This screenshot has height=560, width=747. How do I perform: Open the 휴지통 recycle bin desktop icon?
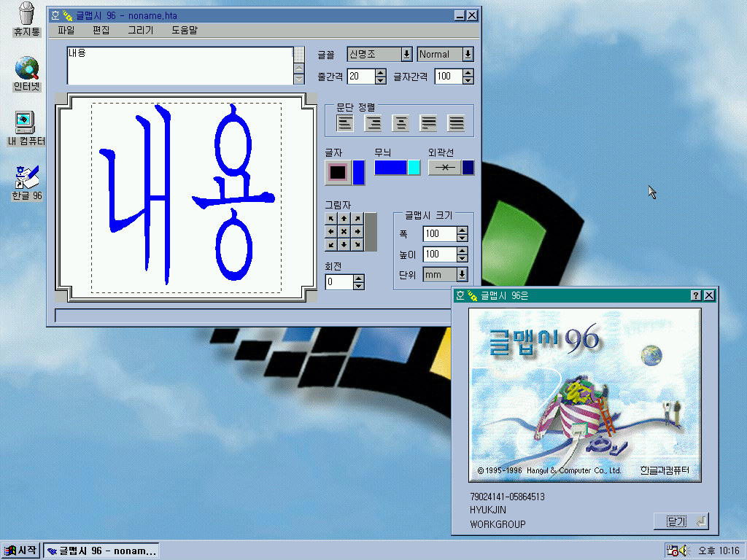pyautogui.click(x=27, y=19)
